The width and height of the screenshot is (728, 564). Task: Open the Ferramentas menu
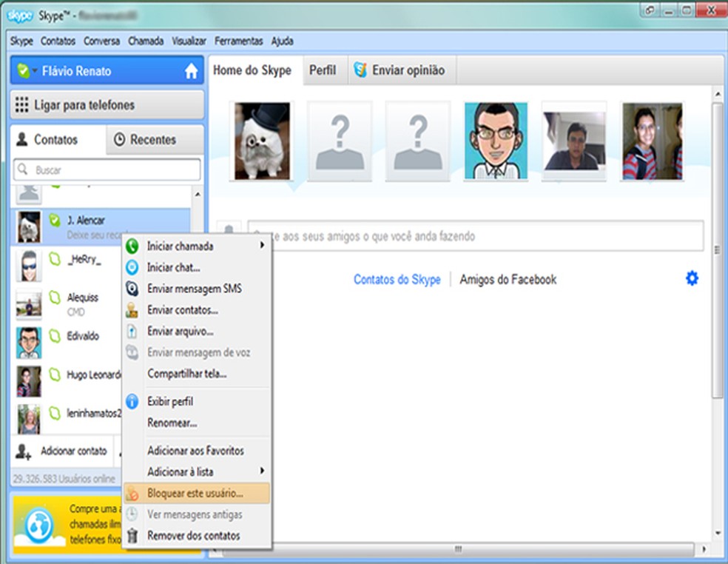pyautogui.click(x=238, y=41)
